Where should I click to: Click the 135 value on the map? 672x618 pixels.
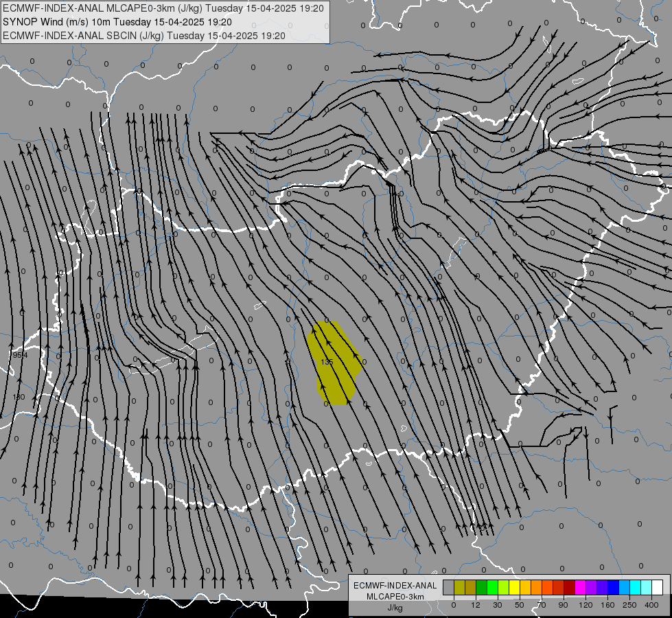tap(327, 362)
